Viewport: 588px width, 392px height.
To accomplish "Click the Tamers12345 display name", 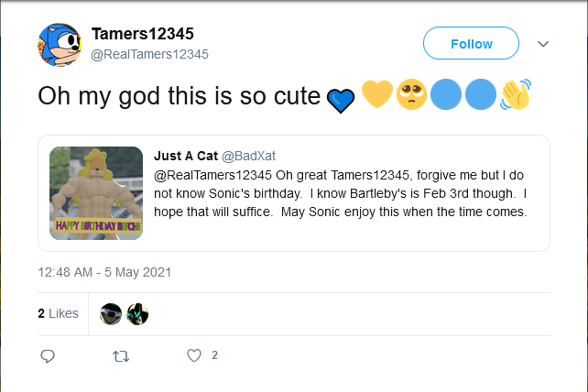I will (x=143, y=34).
